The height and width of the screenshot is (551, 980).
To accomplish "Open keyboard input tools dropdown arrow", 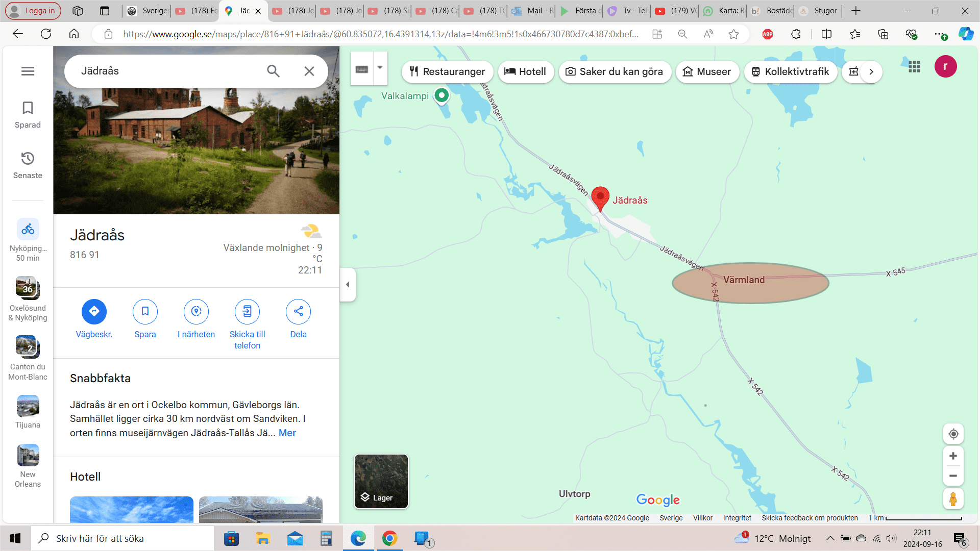I will tap(380, 67).
